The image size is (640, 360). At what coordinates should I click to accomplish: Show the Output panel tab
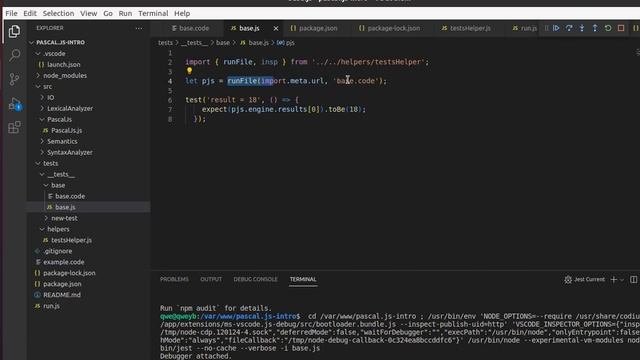pos(211,280)
